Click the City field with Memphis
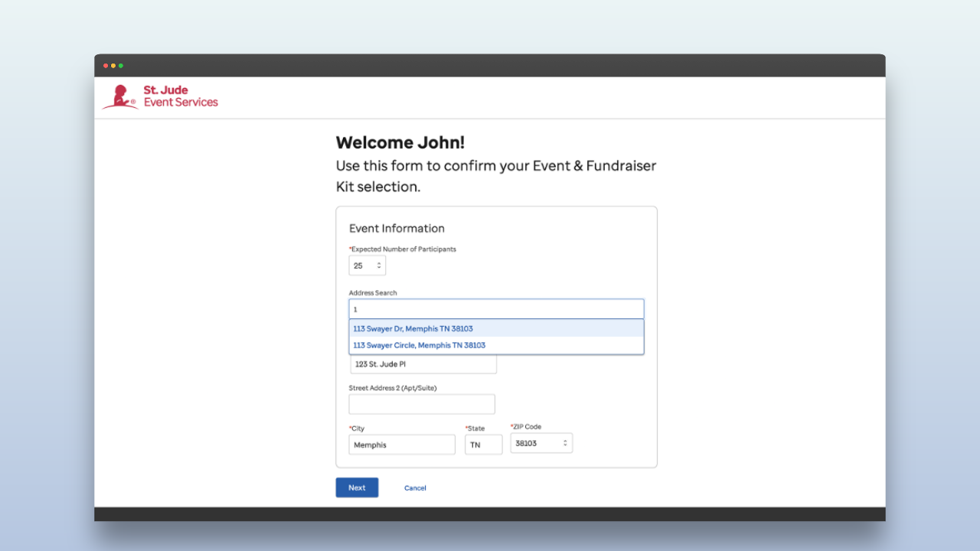 point(402,445)
